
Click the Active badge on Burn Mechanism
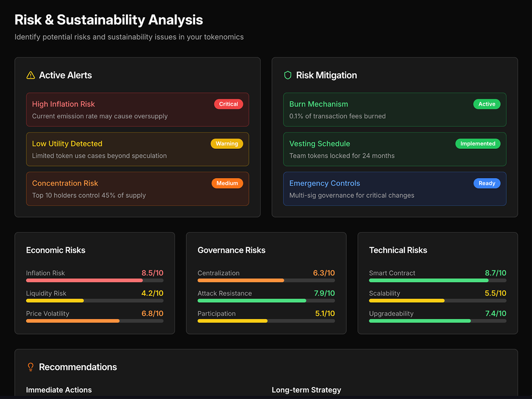tap(487, 104)
